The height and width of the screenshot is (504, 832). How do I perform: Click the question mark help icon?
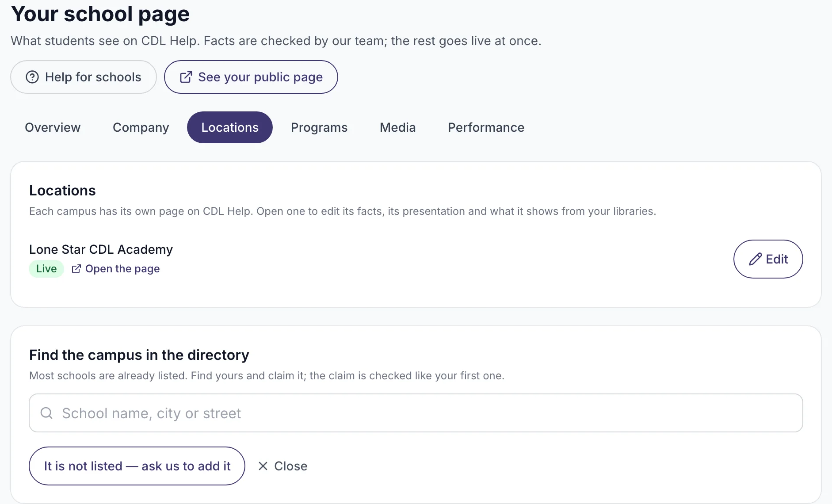pos(32,77)
